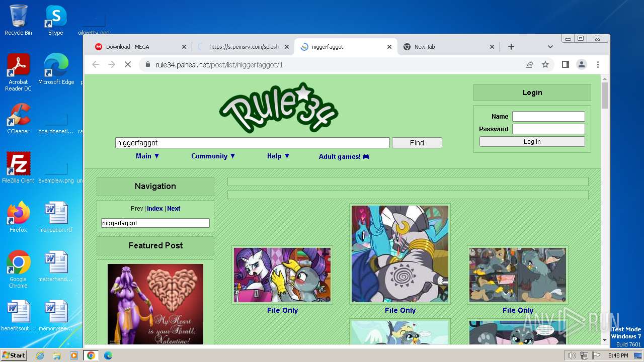Open the Featured Post valentine image
The height and width of the screenshot is (362, 644).
155,304
